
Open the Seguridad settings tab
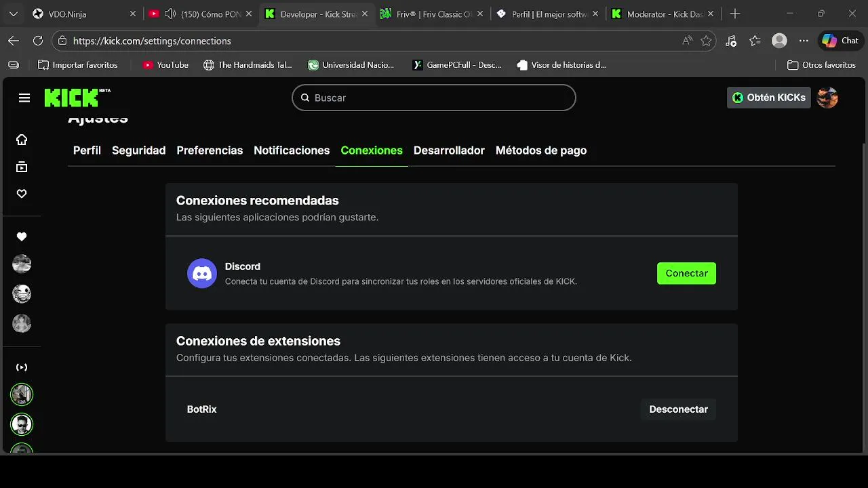138,150
